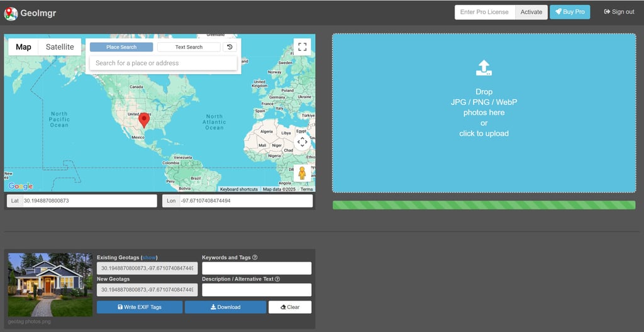This screenshot has width=644, height=332.
Task: Switch map to Satellite view
Action: pos(60,47)
